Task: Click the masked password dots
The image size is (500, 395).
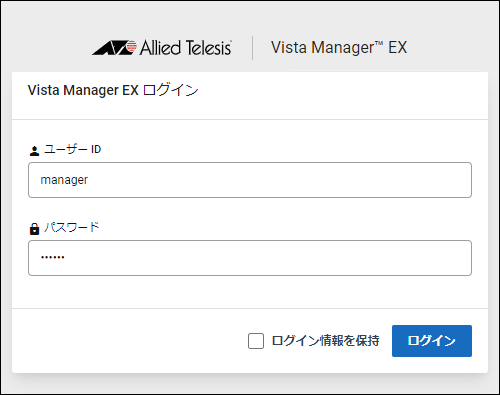Action: [x=52, y=257]
